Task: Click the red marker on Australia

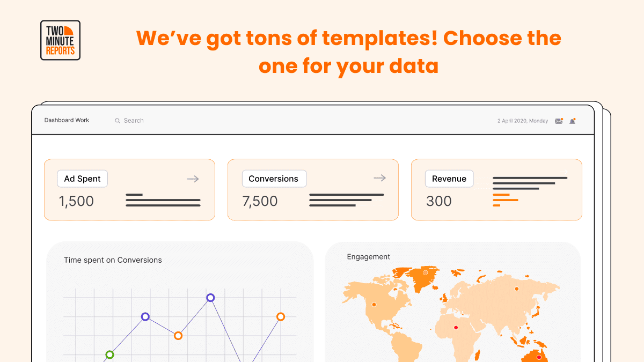Action: click(539, 357)
